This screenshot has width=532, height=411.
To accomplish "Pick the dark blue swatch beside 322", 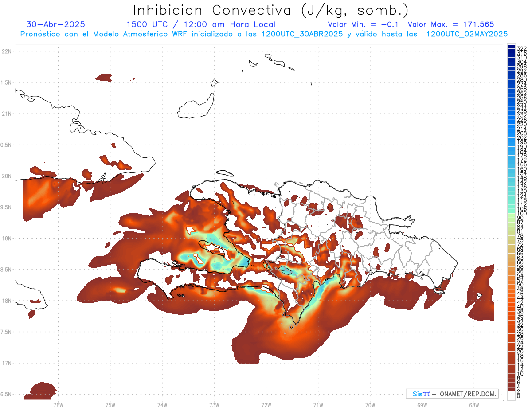I will coord(511,47).
